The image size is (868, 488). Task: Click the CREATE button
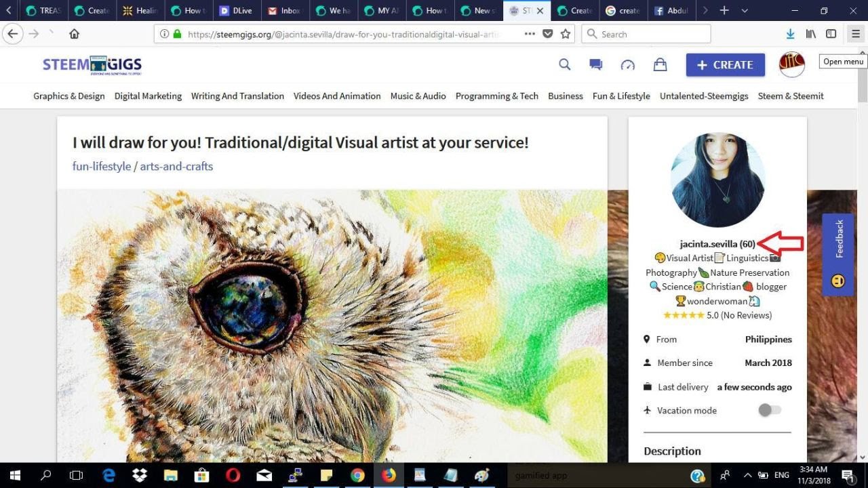tap(726, 64)
